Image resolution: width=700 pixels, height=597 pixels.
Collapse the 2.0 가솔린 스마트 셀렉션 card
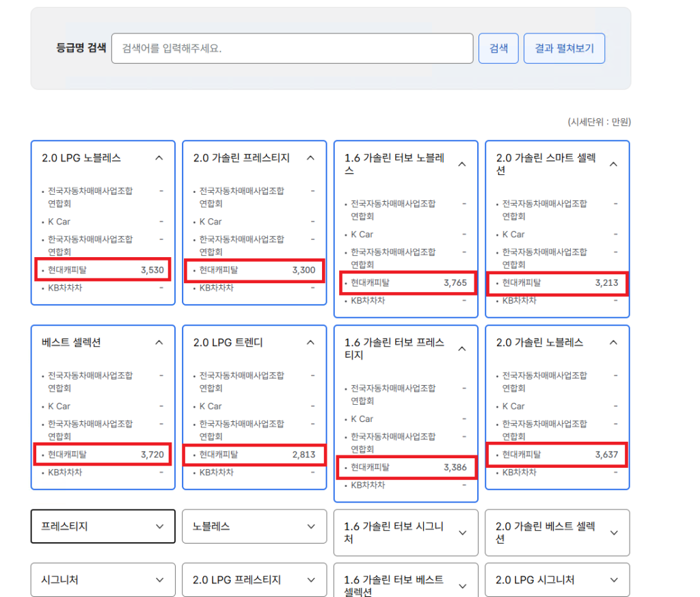pyautogui.click(x=614, y=164)
